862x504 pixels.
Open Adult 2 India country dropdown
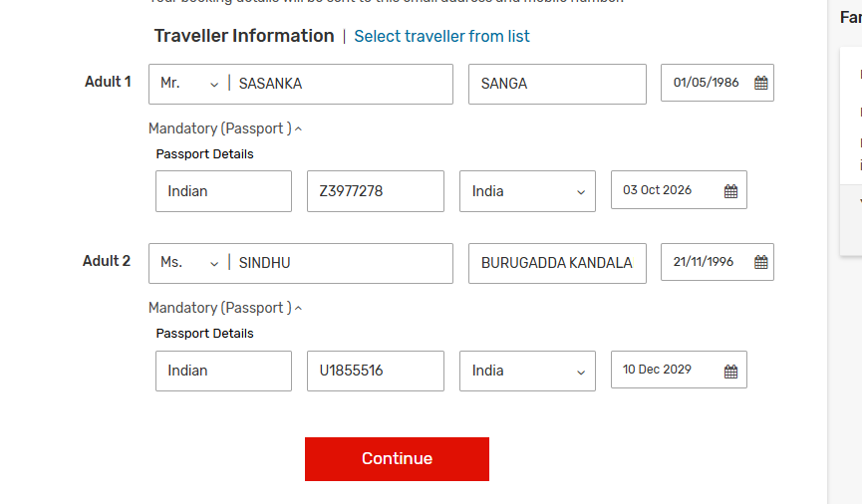click(x=527, y=371)
